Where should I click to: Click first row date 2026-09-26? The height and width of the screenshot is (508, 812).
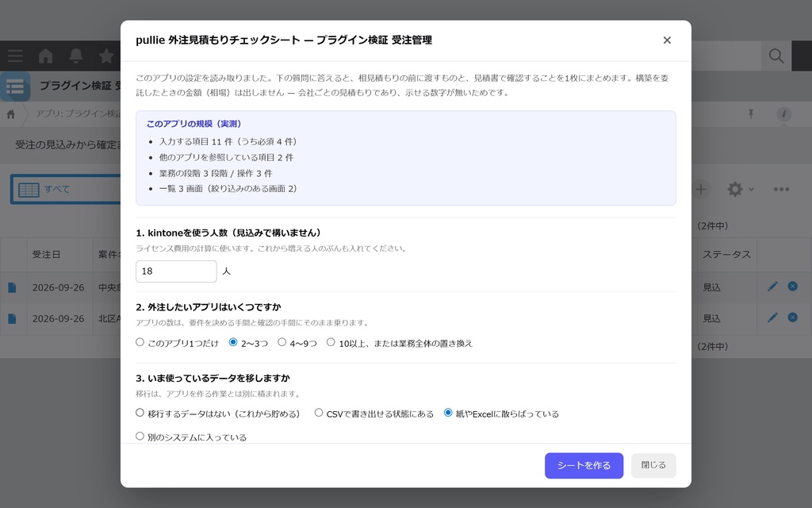[x=58, y=287]
